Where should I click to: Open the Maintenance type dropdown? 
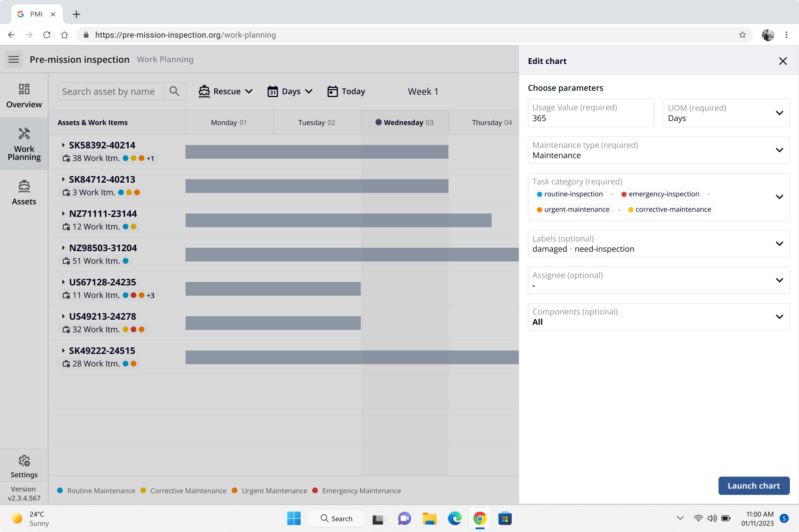click(658, 150)
